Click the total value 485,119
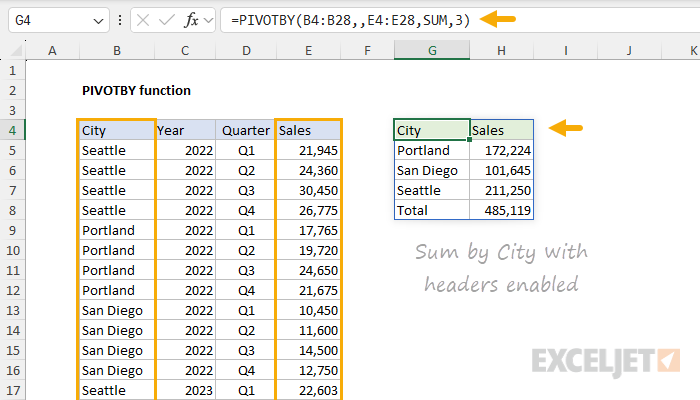Screen dimensions: 700x400 click(501, 210)
